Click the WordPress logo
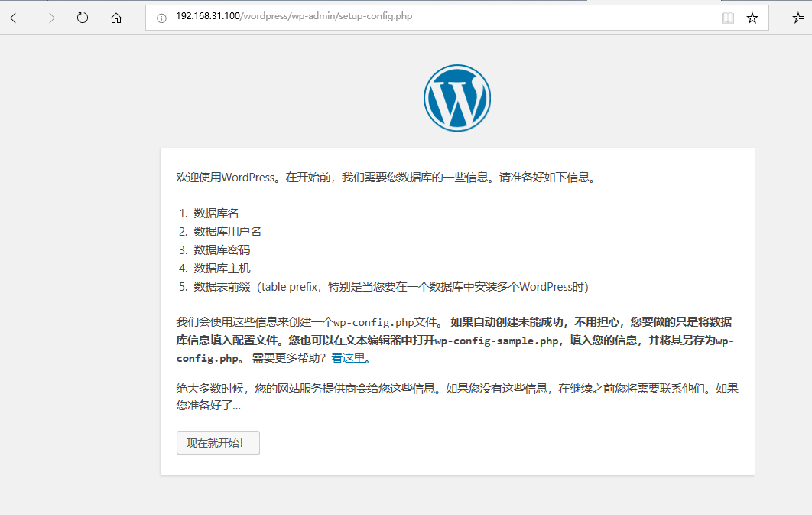Screen dimensions: 812x515 pos(456,98)
